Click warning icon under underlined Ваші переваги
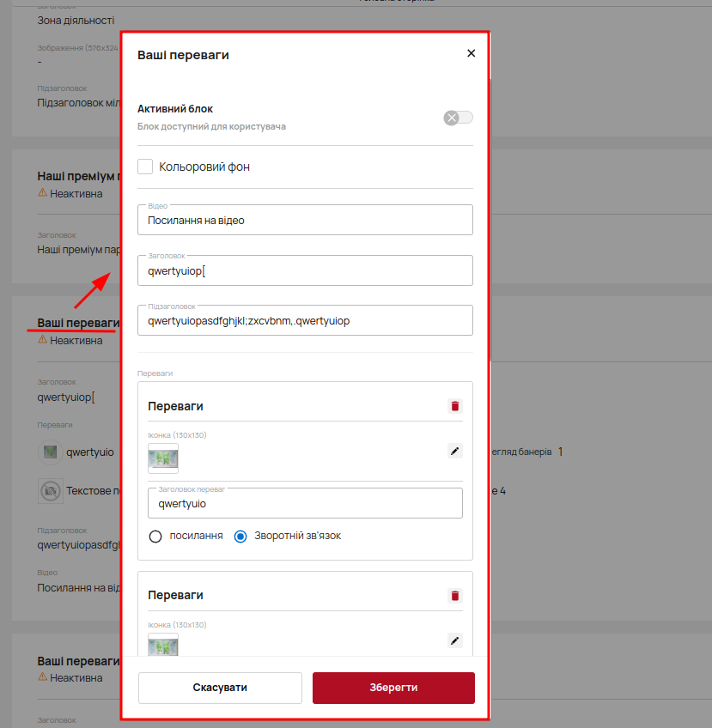The image size is (712, 728). click(x=42, y=339)
